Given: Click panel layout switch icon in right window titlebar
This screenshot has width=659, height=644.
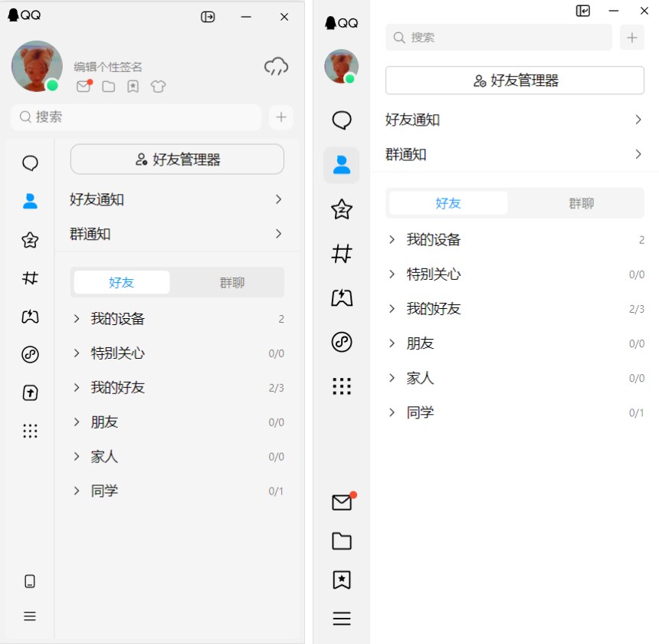Looking at the screenshot, I should coord(582,11).
